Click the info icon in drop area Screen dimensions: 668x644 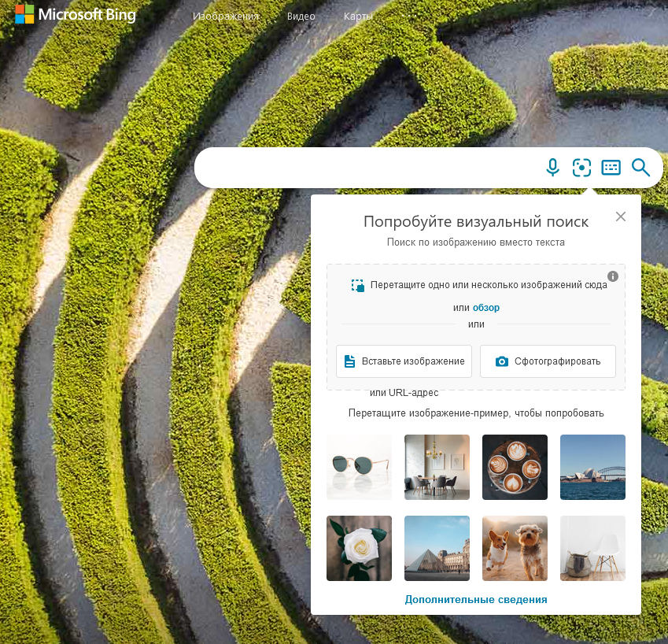[613, 276]
